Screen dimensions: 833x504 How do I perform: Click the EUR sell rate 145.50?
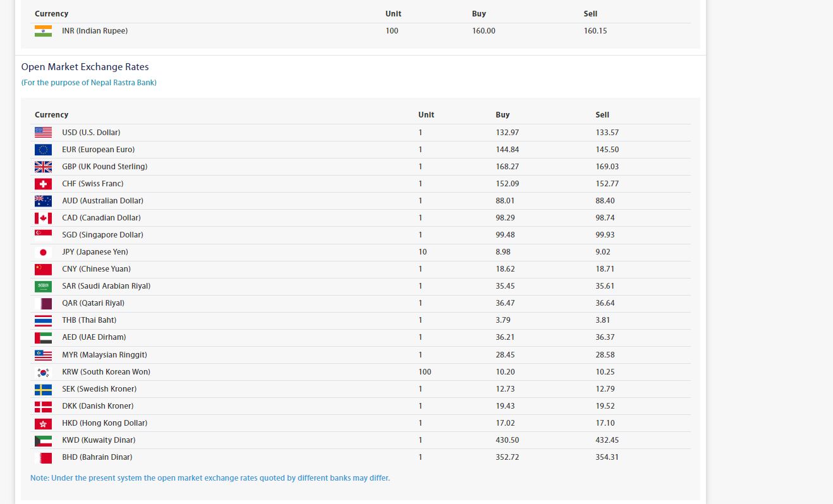[x=607, y=150]
